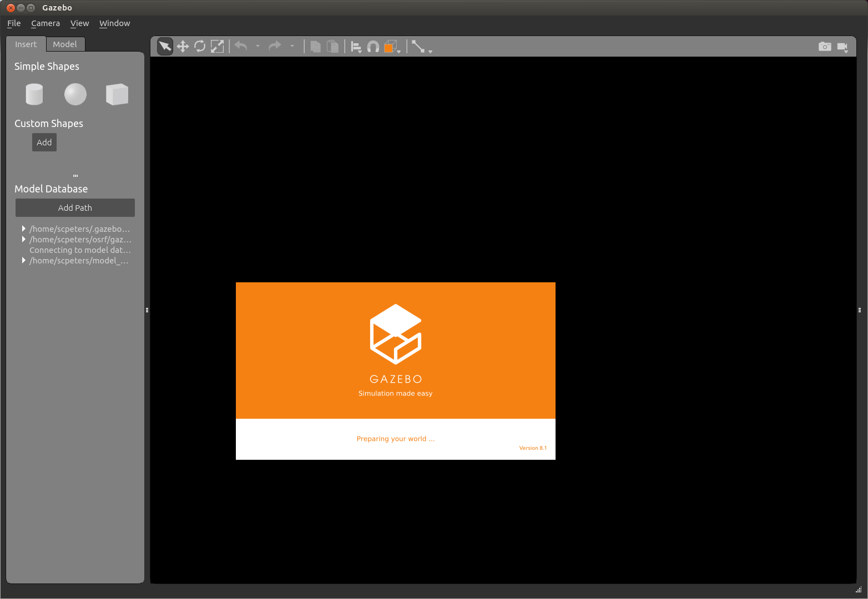This screenshot has width=868, height=599.
Task: Click the copy icon
Action: (315, 47)
